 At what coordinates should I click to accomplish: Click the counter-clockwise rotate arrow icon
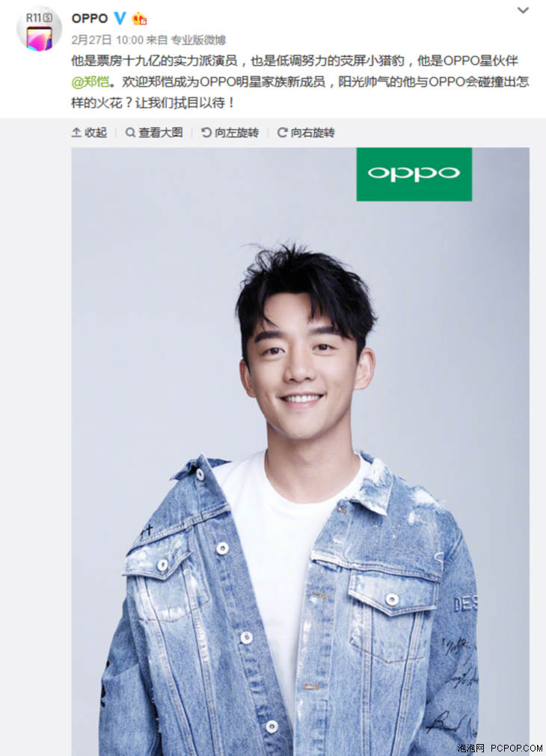tap(206, 132)
